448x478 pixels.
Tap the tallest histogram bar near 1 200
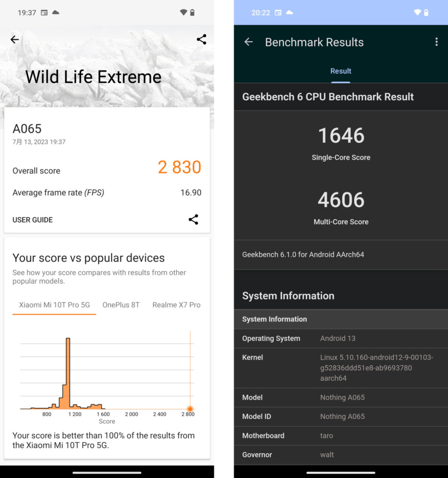click(68, 373)
